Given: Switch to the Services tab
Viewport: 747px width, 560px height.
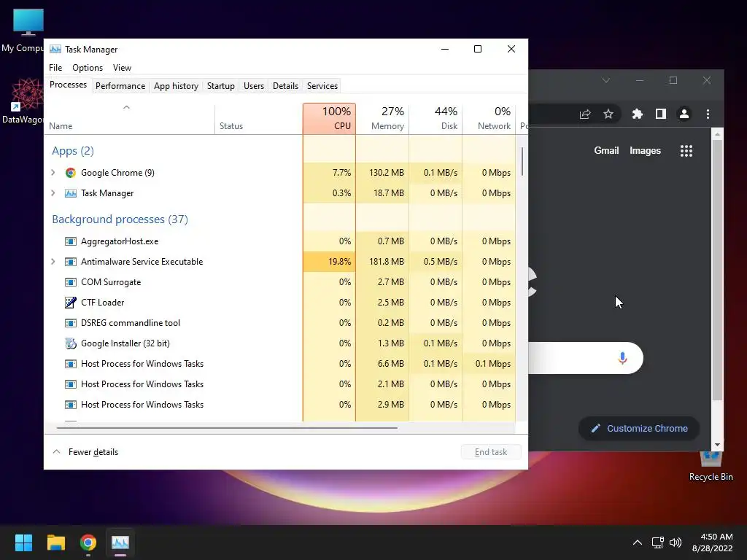Looking at the screenshot, I should coord(322,86).
